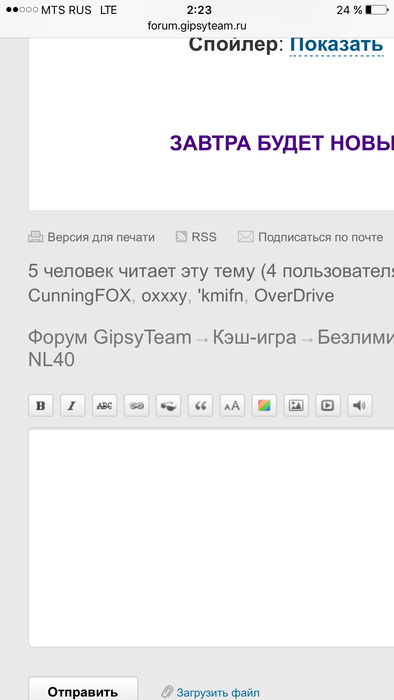Go to Форум GipsyTeam breadcrumb
This screenshot has width=394, height=700.
[x=110, y=338]
